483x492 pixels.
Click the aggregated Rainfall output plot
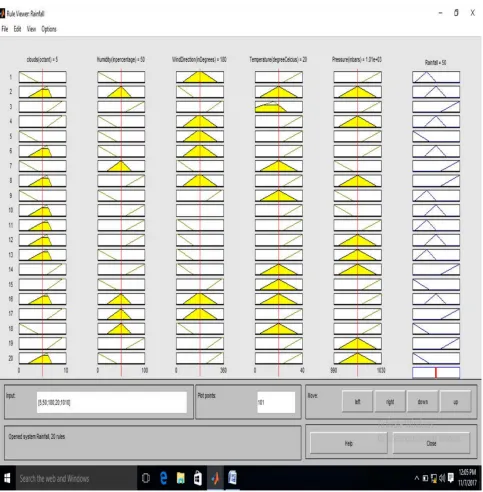coord(436,373)
